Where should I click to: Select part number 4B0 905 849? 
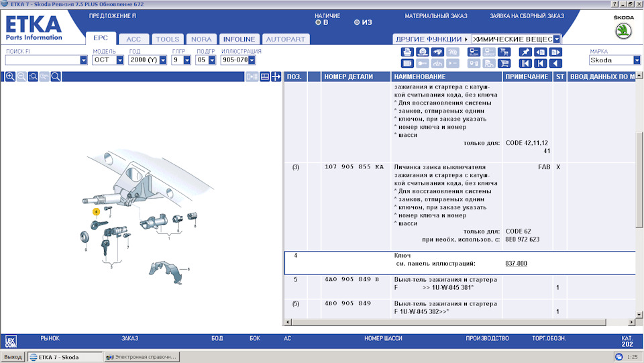click(x=347, y=303)
